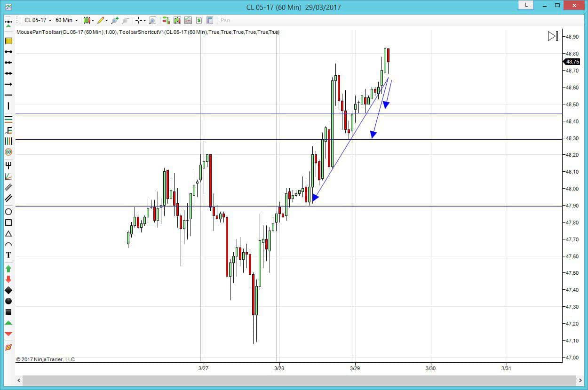Select the Gann Fan tool

pyautogui.click(x=8, y=176)
